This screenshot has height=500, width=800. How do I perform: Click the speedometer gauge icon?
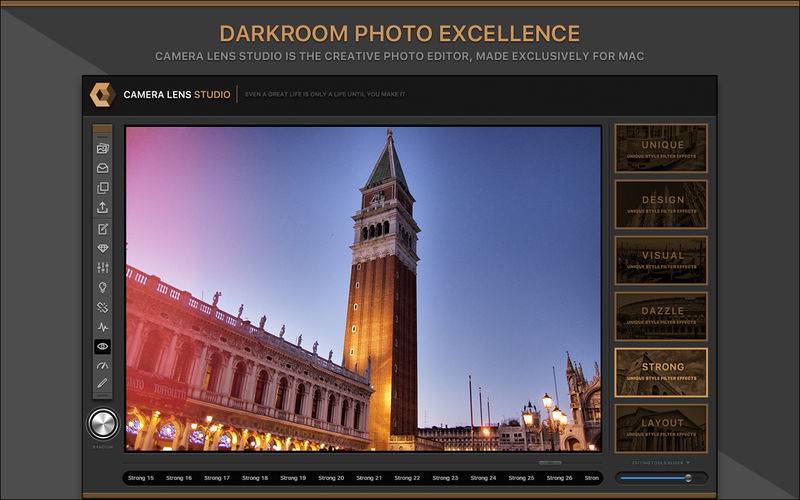[103, 365]
